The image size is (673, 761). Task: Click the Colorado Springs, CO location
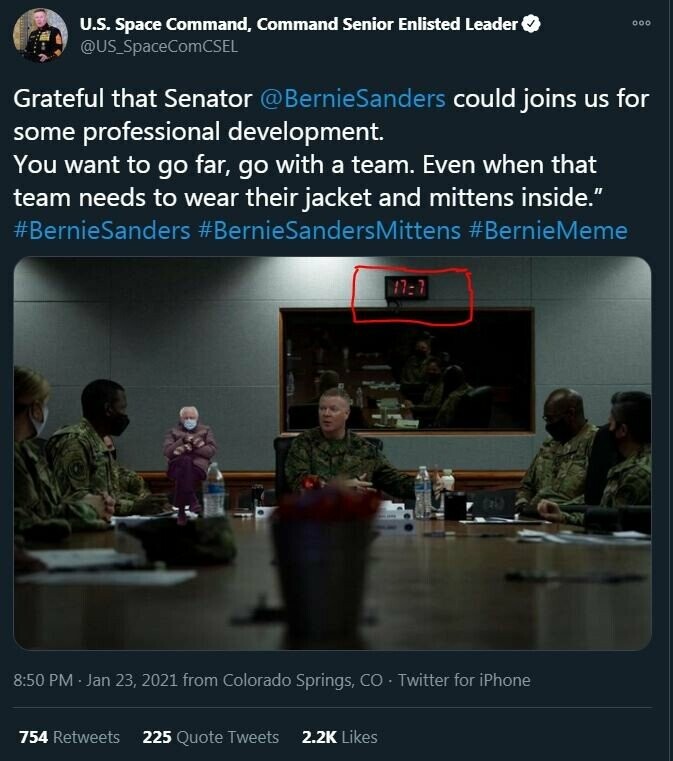(x=304, y=680)
